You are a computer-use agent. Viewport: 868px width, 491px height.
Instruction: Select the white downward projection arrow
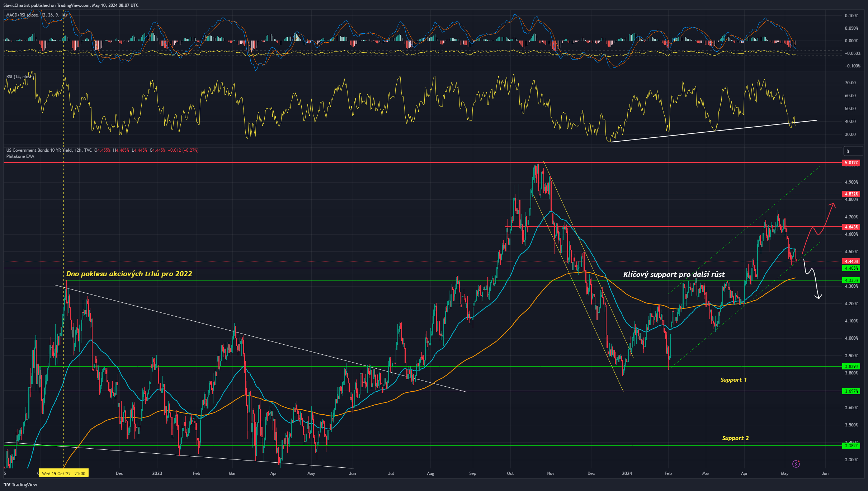click(x=812, y=278)
